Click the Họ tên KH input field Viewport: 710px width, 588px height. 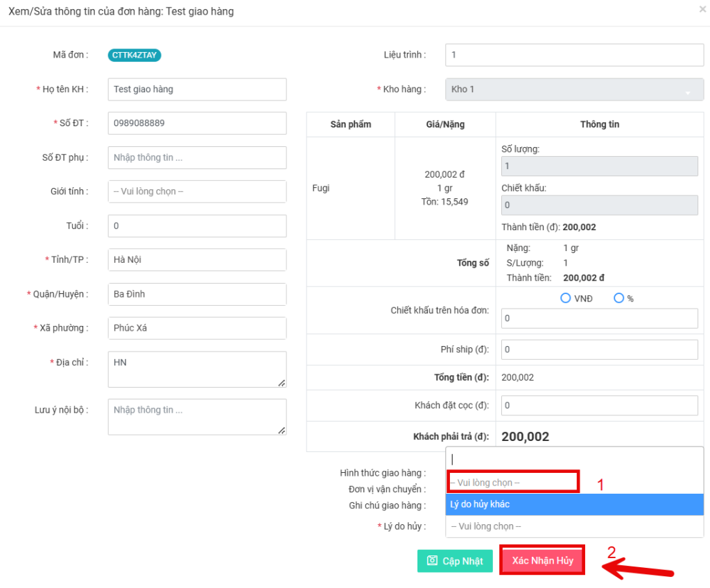tap(197, 89)
